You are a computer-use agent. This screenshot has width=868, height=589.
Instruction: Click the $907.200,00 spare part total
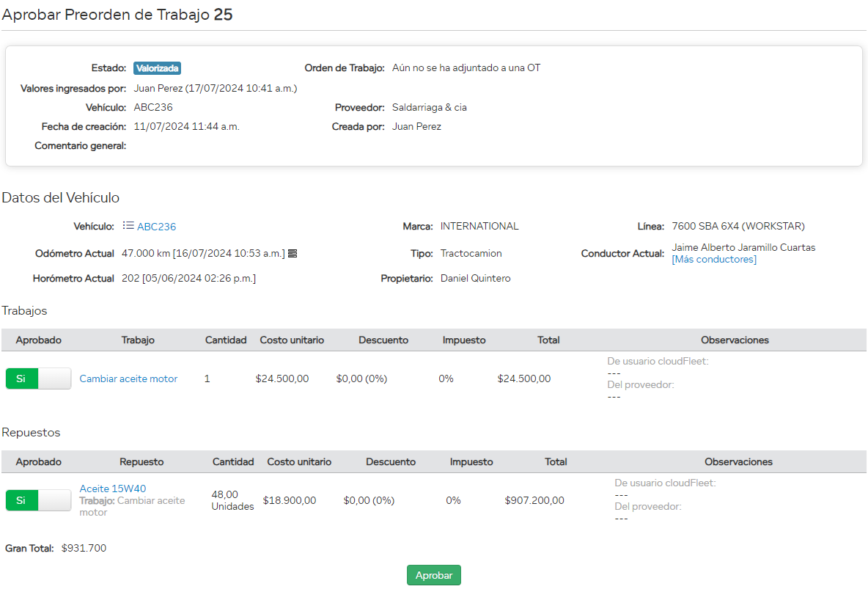click(x=534, y=500)
